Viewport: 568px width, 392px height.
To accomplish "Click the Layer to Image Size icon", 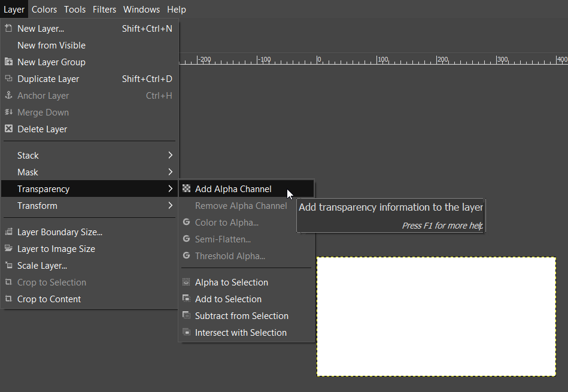I will pyautogui.click(x=9, y=248).
